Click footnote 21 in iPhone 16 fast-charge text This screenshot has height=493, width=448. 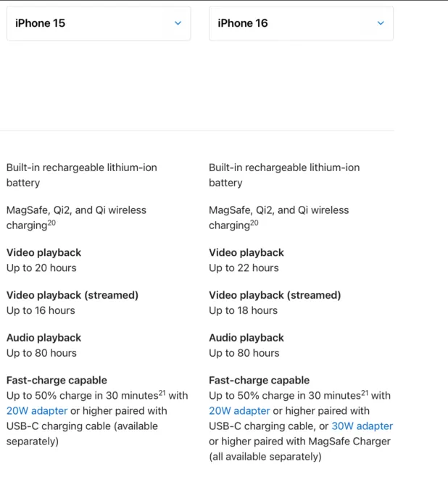[x=365, y=392]
